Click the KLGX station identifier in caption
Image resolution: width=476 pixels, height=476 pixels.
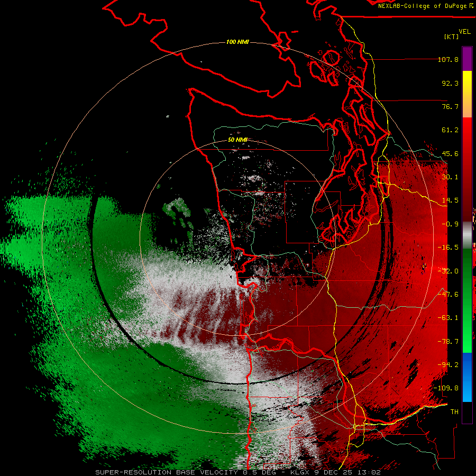click(299, 472)
